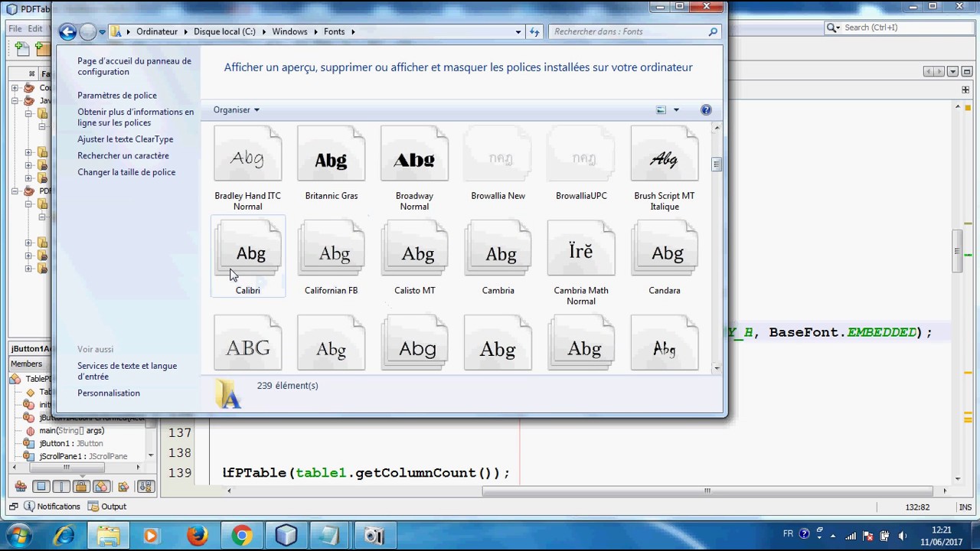Click the magnifier icon in Fonts search
The height and width of the screenshot is (551, 980).
coord(713,31)
